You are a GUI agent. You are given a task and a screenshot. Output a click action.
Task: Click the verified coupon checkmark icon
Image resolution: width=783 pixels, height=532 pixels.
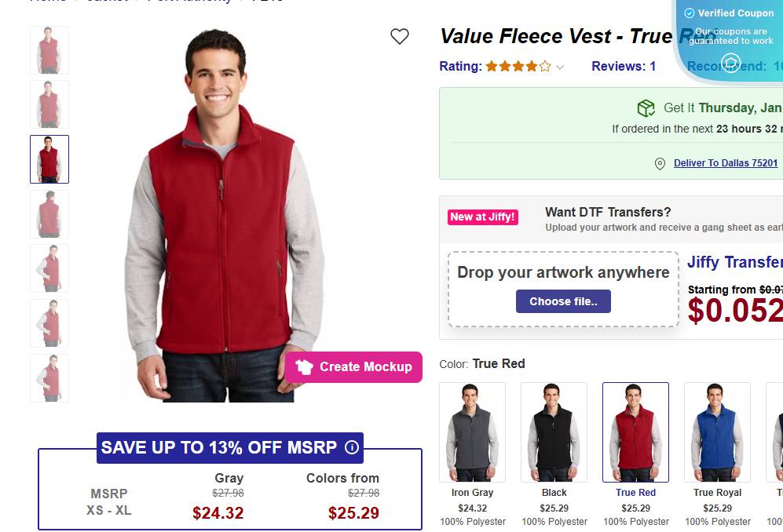tap(689, 13)
